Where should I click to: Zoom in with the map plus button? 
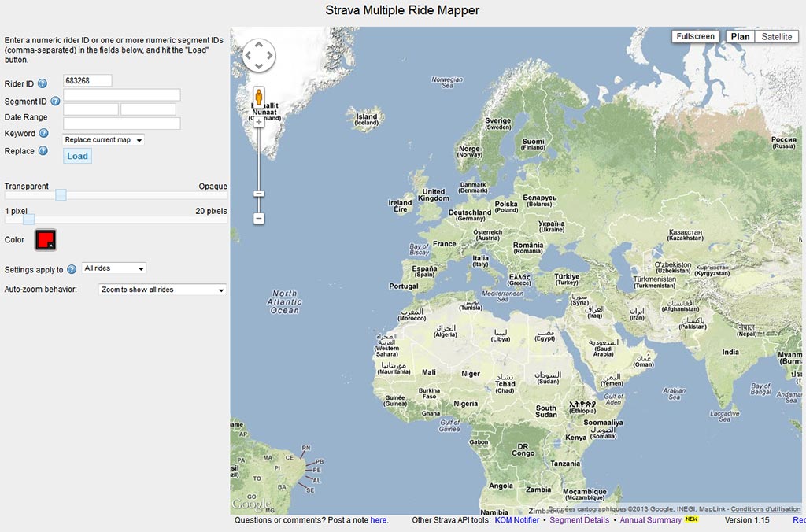point(258,122)
